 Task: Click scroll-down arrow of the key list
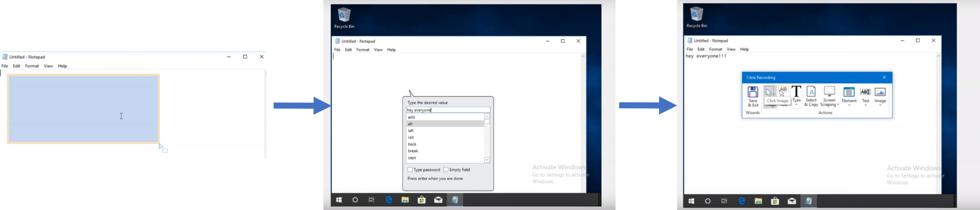click(487, 160)
